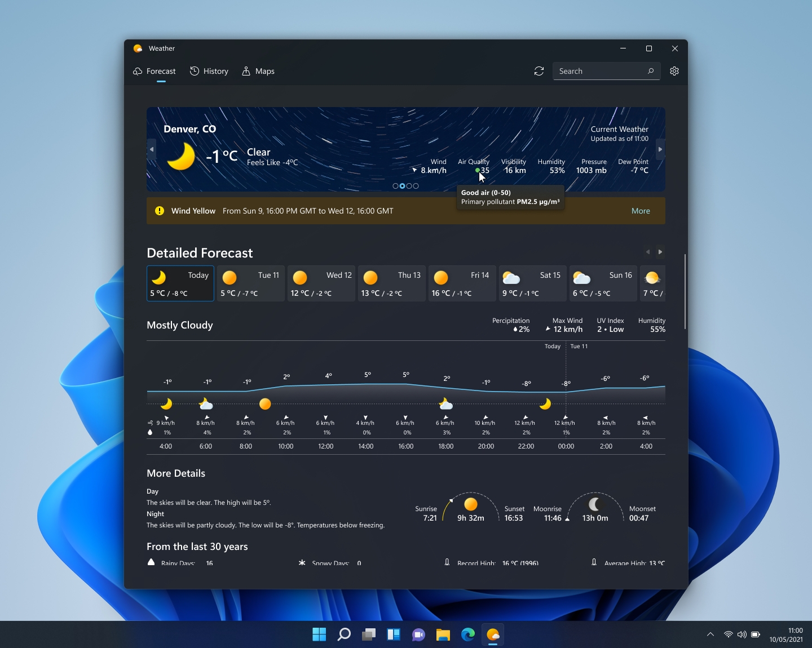Go to previous location with left arrow

[x=151, y=149]
